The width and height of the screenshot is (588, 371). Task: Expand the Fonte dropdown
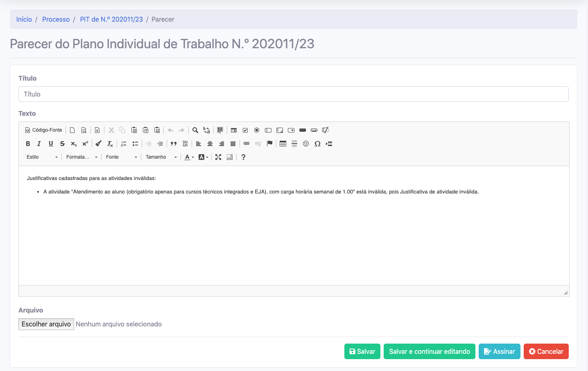click(x=121, y=157)
